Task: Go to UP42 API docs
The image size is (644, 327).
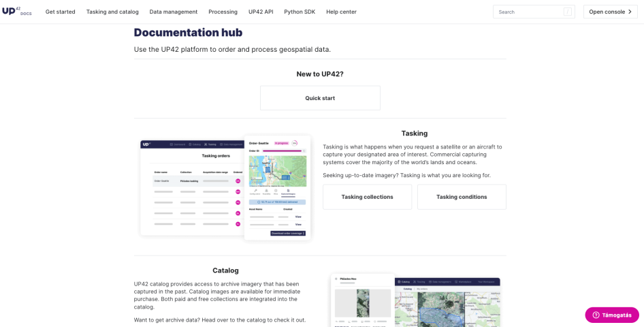Action: [x=261, y=12]
